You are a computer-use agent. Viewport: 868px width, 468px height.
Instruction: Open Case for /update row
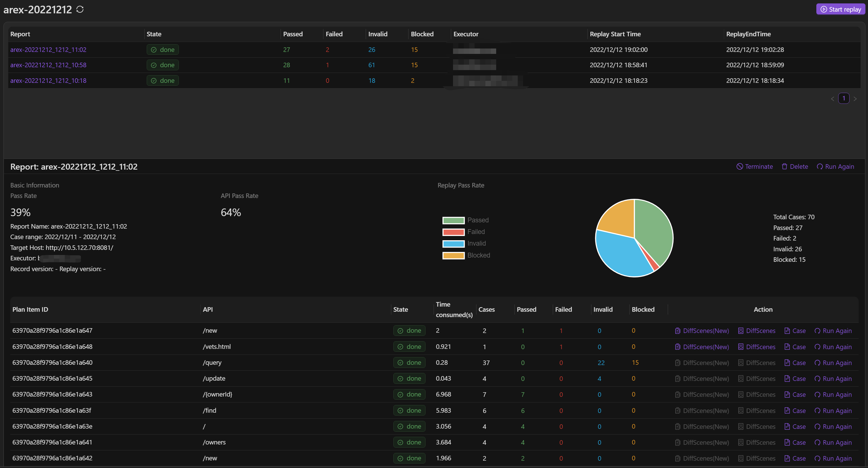tap(795, 378)
